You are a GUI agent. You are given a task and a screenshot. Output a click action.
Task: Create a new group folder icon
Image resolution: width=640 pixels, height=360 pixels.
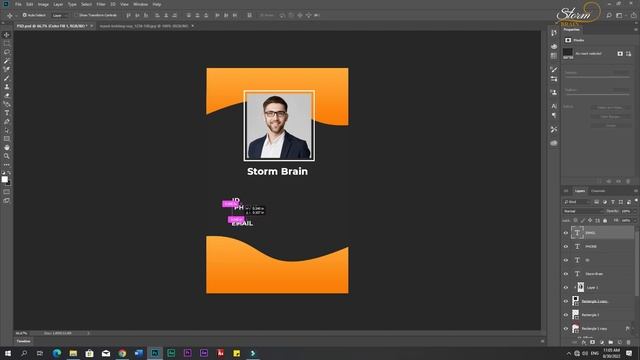click(611, 342)
